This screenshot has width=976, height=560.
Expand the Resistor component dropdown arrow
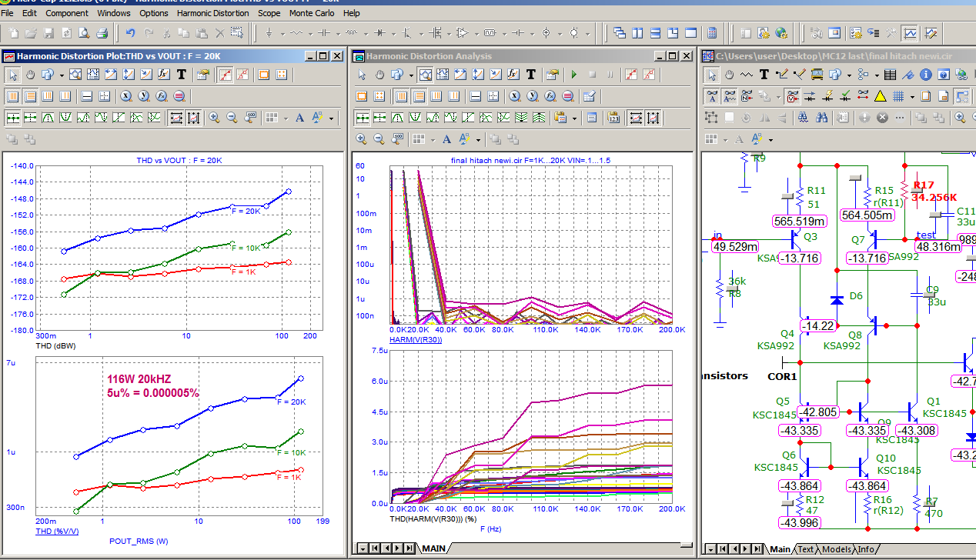click(310, 34)
